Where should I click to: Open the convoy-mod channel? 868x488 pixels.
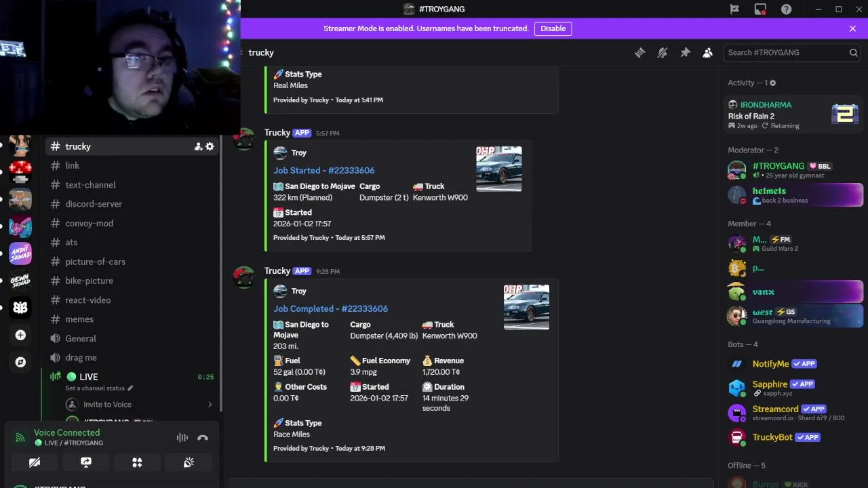(132, 223)
